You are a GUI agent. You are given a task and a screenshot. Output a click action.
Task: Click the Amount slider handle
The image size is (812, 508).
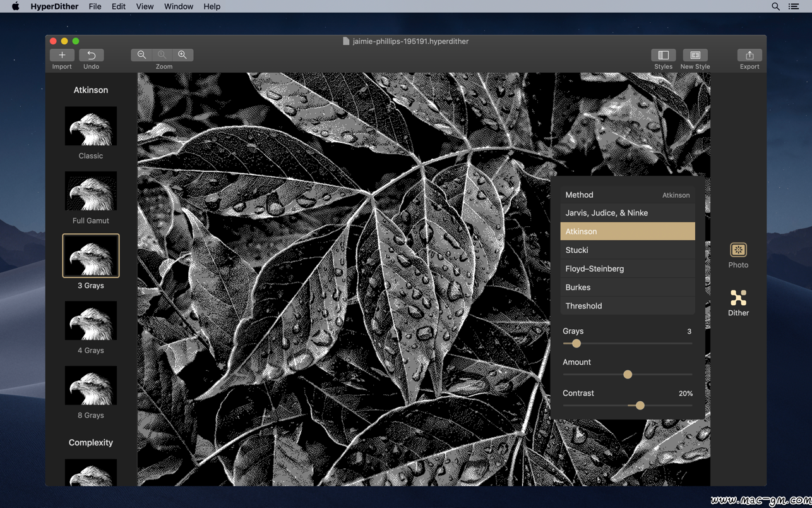click(628, 375)
